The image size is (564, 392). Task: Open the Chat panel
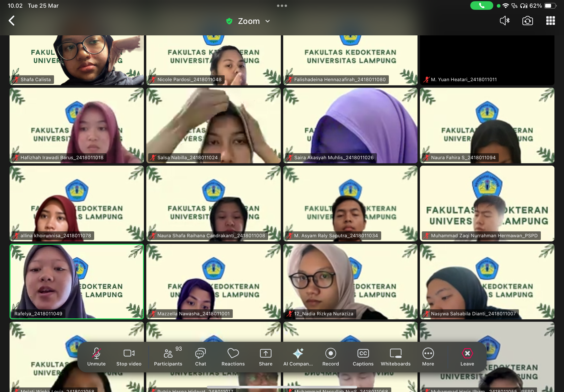click(x=200, y=357)
